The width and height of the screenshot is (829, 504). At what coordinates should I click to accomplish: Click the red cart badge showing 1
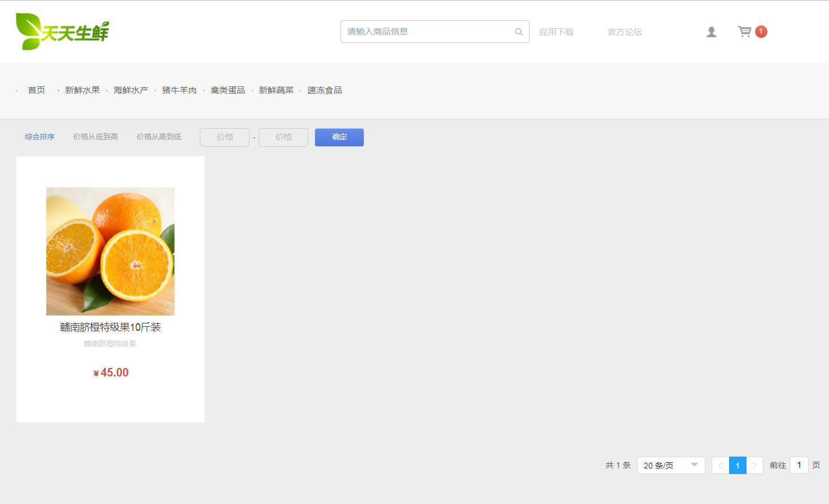[761, 32]
